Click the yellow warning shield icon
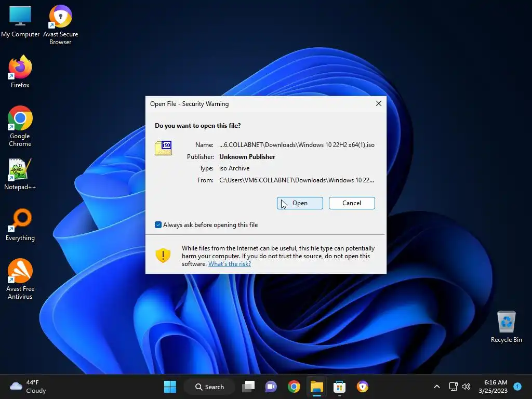532x399 pixels. click(x=163, y=256)
